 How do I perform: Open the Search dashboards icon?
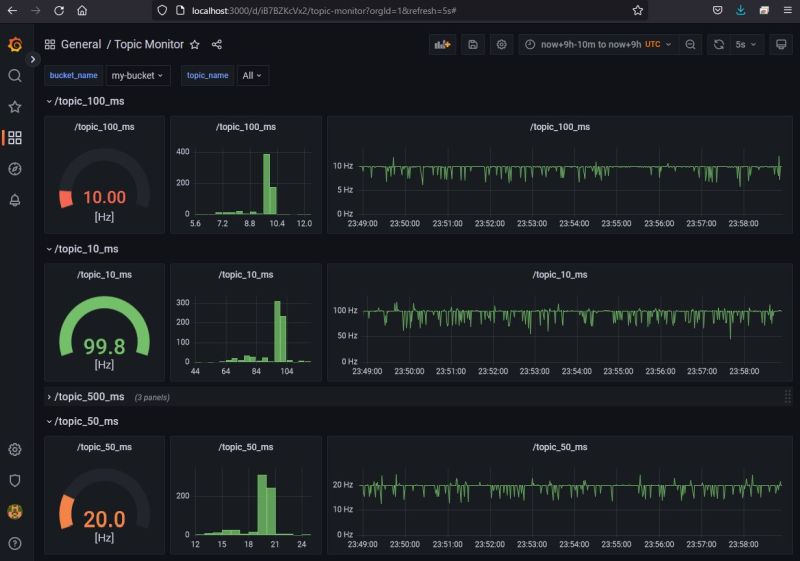click(15, 76)
